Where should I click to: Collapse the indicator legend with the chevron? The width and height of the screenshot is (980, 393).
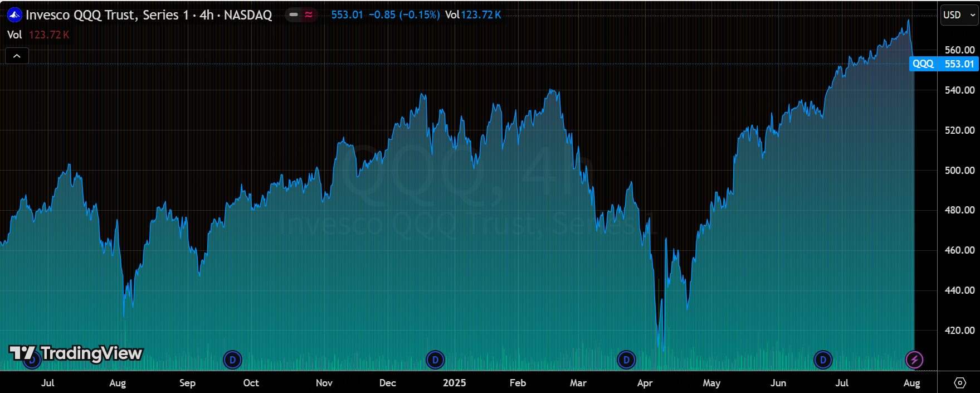coord(17,56)
